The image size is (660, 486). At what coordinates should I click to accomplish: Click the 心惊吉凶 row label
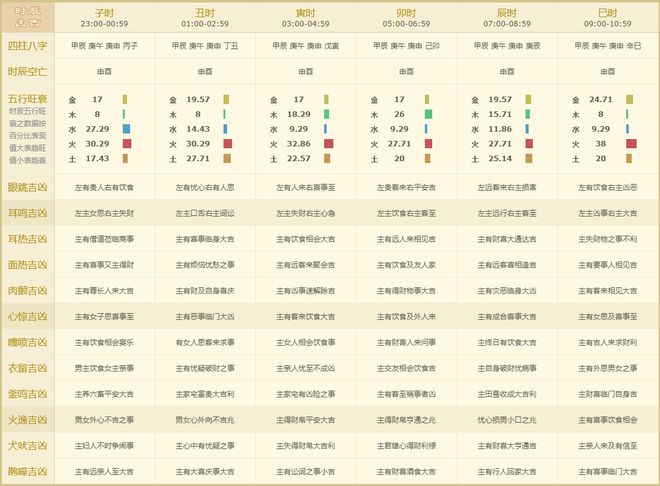click(x=27, y=316)
